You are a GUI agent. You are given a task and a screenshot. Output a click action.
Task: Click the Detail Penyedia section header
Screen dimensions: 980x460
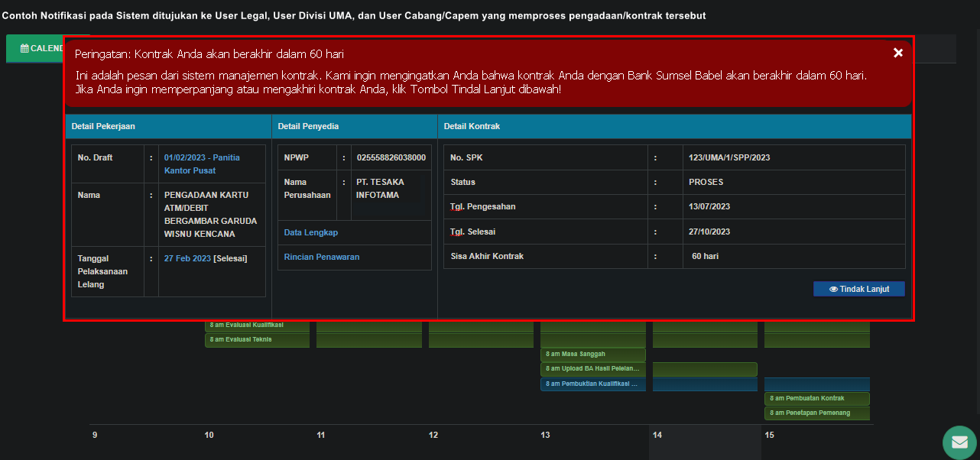pyautogui.click(x=308, y=126)
